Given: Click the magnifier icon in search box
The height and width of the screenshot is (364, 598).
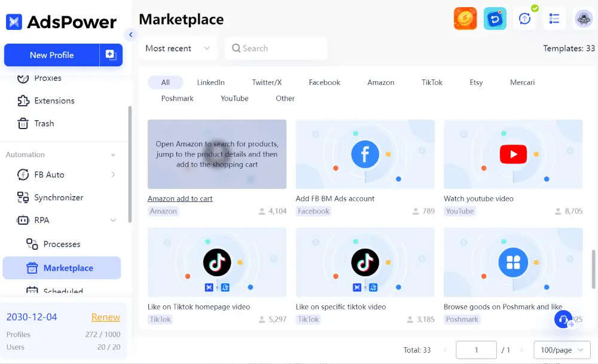Looking at the screenshot, I should 236,48.
